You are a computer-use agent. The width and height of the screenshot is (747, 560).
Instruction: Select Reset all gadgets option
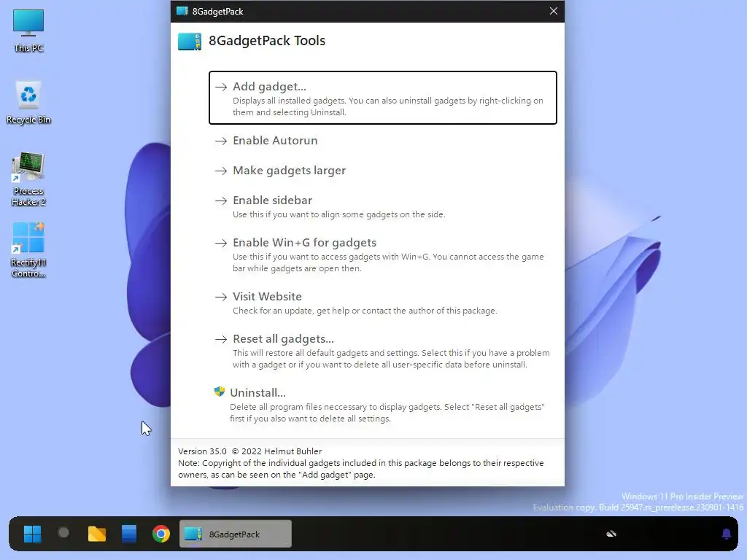click(283, 339)
